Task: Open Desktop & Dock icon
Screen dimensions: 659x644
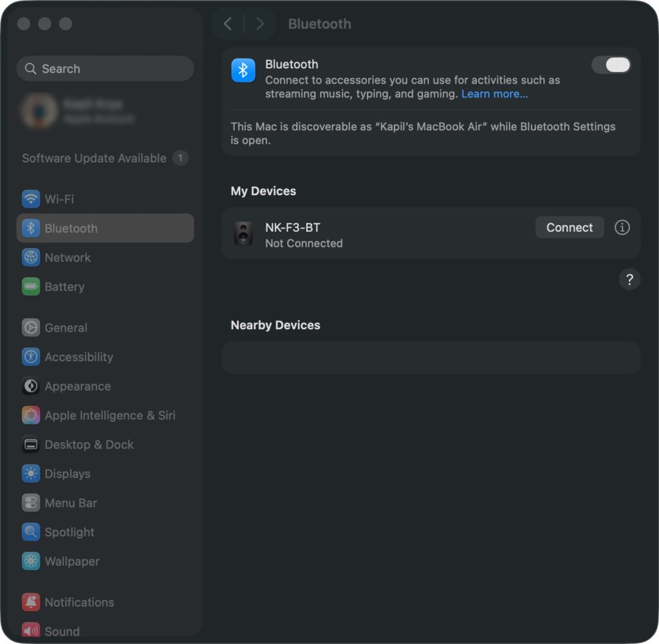Action: (31, 444)
